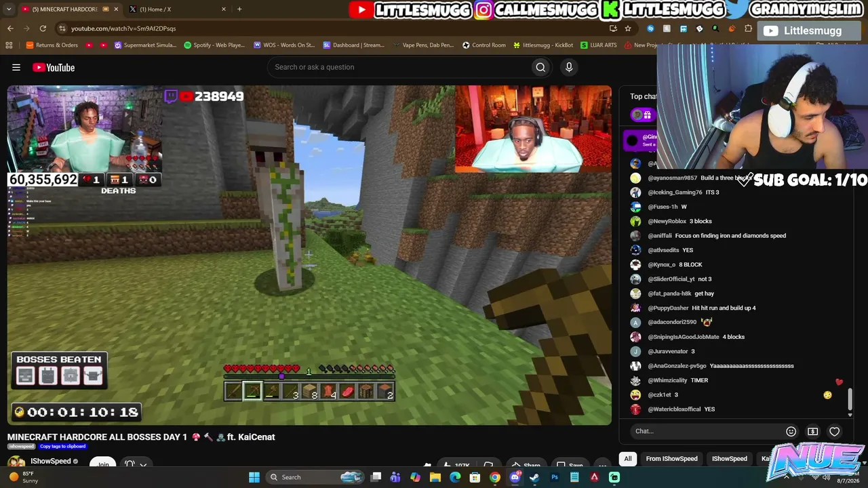Open the IShowSpeed channel avatar
Screen dimensions: 868x488
coord(16,462)
